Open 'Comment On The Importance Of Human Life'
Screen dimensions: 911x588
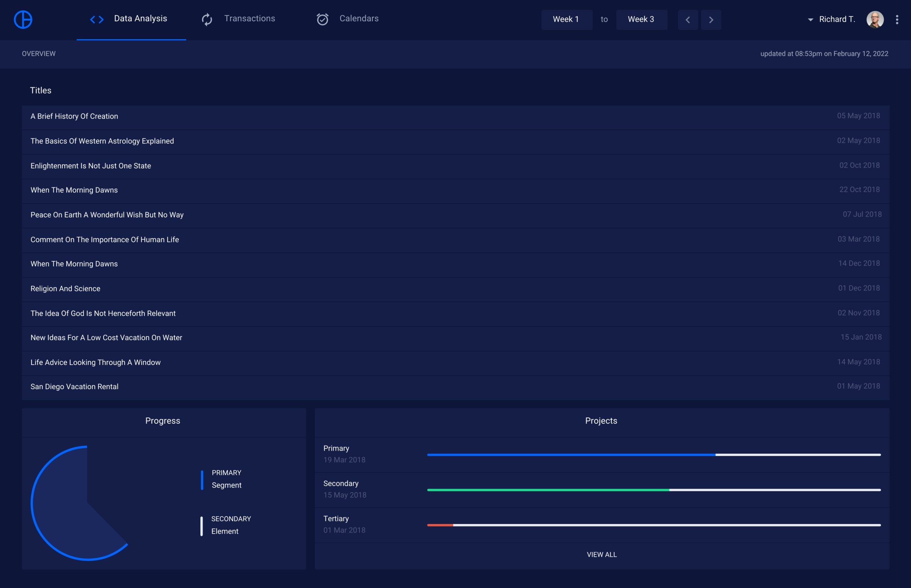(455, 240)
